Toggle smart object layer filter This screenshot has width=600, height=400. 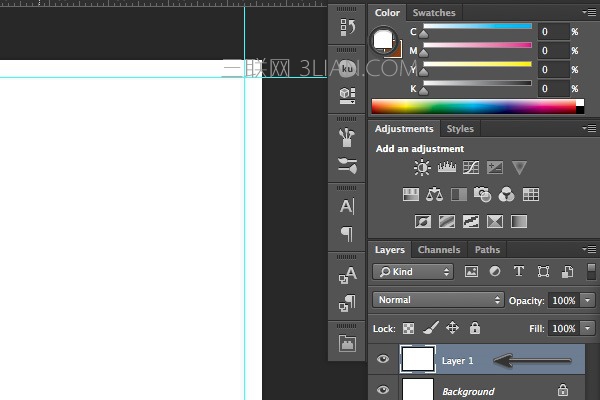(567, 272)
